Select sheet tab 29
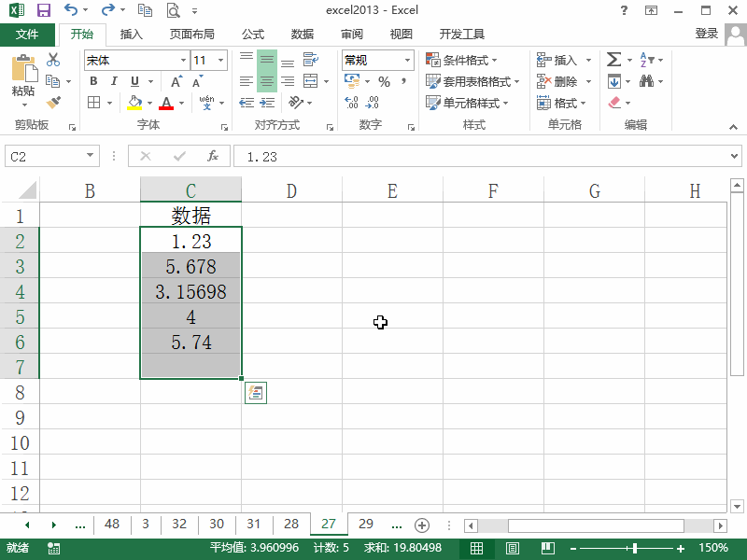The width and height of the screenshot is (747, 560). pos(366,525)
